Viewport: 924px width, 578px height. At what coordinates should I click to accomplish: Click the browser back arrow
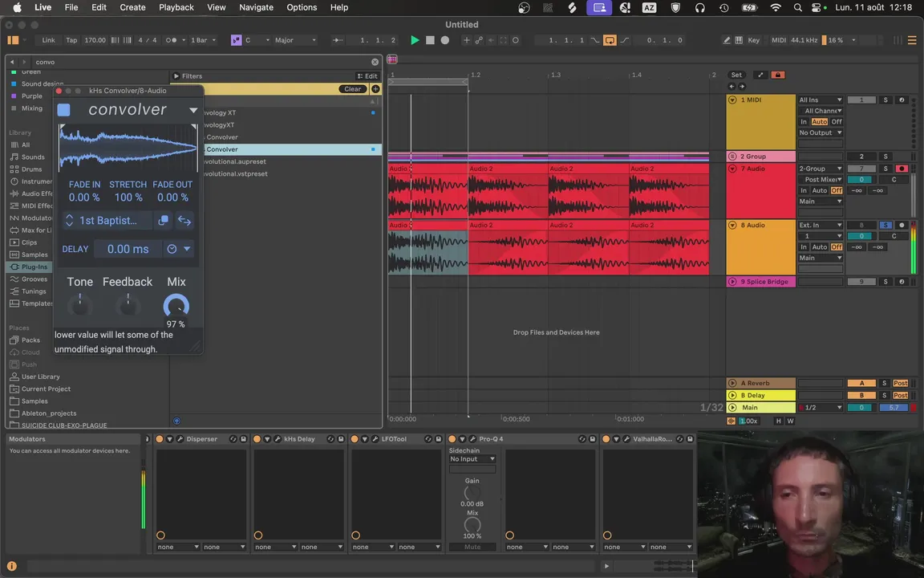(12, 62)
